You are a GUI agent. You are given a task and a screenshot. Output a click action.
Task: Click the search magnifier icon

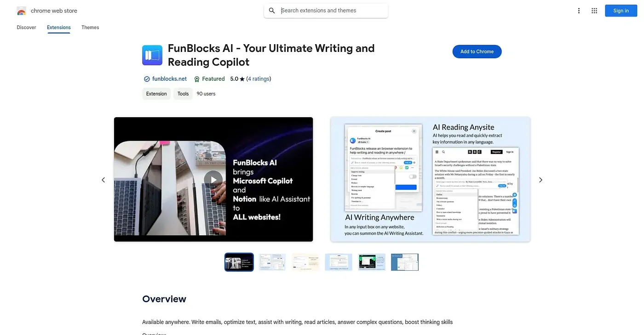[x=272, y=11]
